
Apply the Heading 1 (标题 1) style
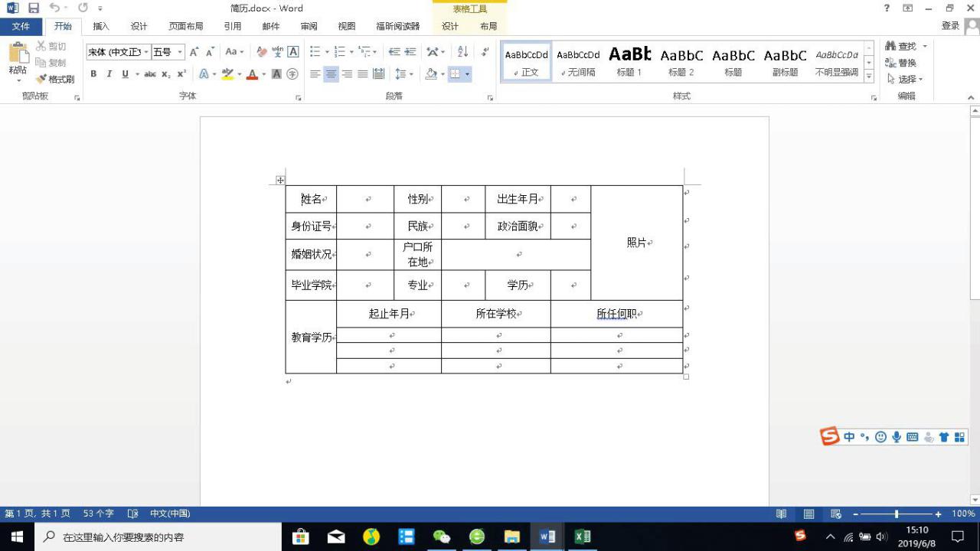coord(629,61)
